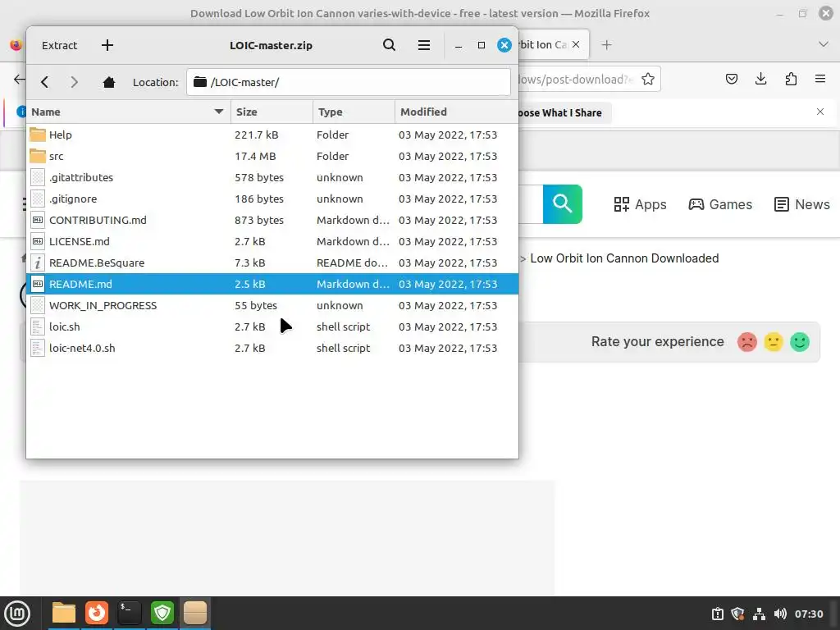Add files with the plus icon

107,46
